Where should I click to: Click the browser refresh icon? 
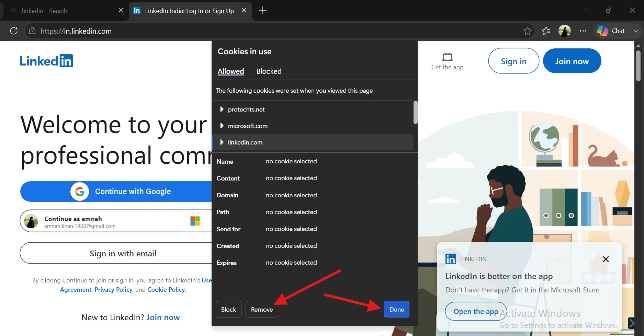(x=14, y=31)
